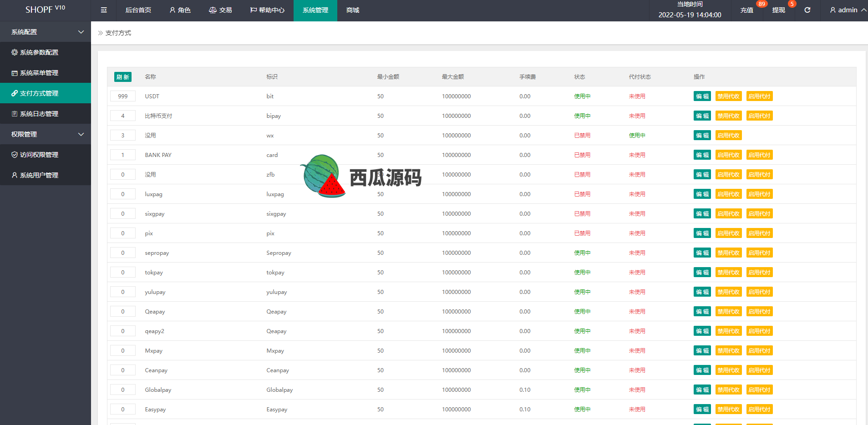
Task: Click the 代付状态 column header
Action: [640, 77]
